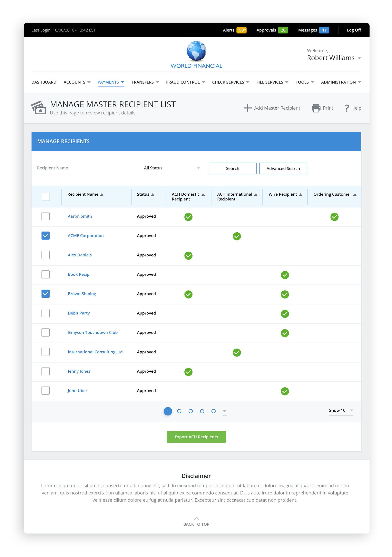This screenshot has height=557, width=392.
Task: Click the Back to Top arrow icon
Action: pyautogui.click(x=196, y=518)
